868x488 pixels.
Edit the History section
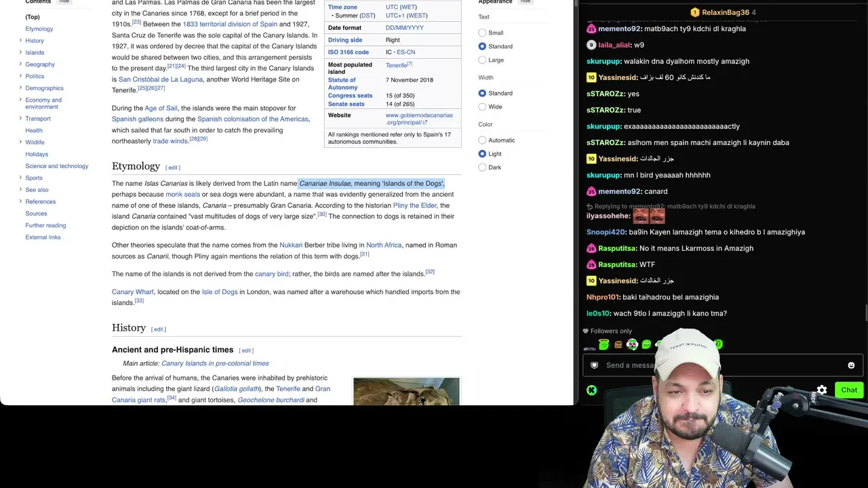[x=159, y=329]
